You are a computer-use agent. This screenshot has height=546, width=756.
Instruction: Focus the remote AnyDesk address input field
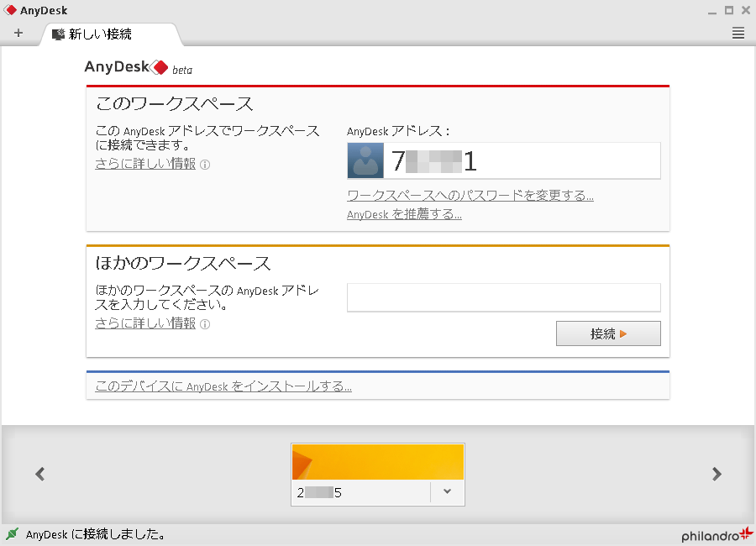click(504, 297)
